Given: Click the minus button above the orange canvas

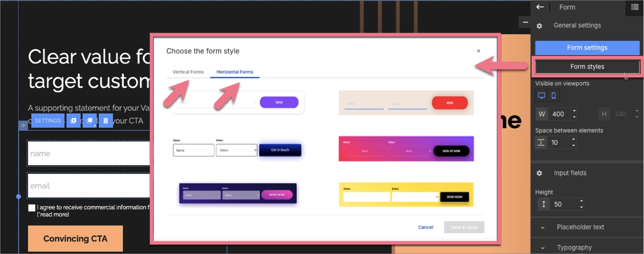Looking at the screenshot, I should pyautogui.click(x=526, y=22).
